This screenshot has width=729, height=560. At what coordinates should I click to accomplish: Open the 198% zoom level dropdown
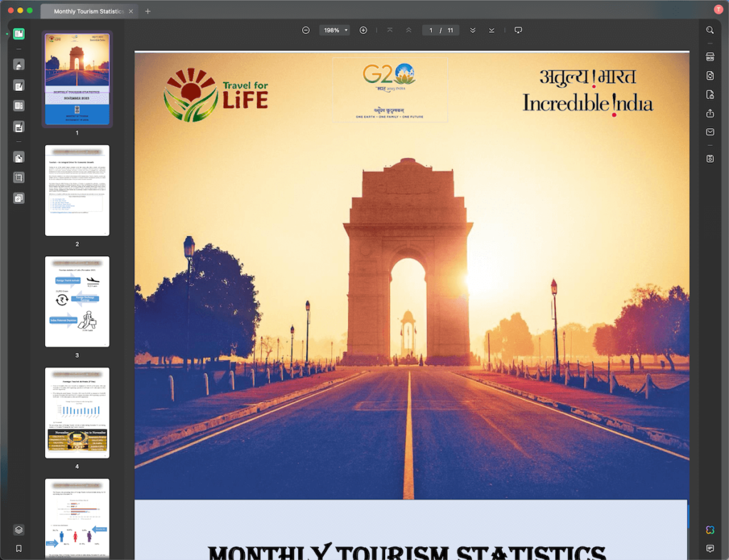click(x=336, y=30)
